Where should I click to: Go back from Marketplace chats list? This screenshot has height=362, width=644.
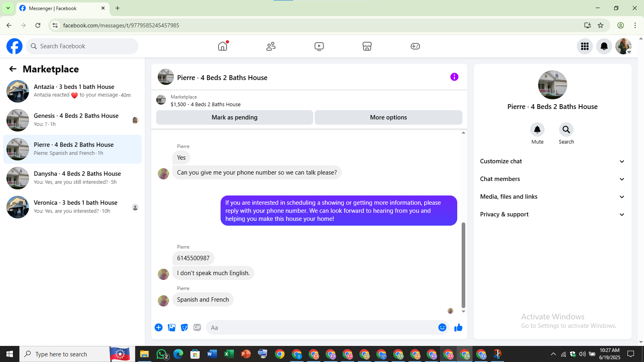pos(13,69)
